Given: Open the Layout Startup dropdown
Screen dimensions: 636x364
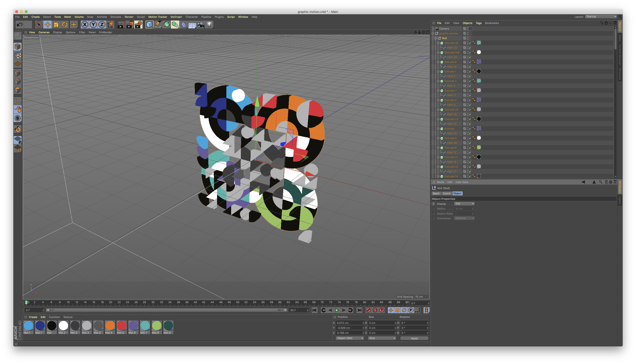Looking at the screenshot, I should point(601,17).
